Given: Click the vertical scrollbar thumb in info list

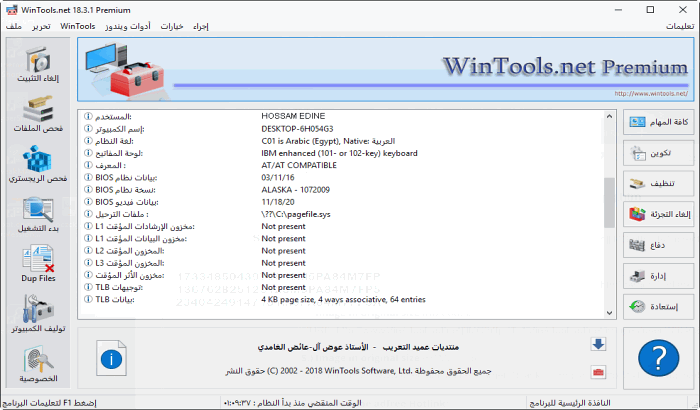Looking at the screenshot, I should [609, 202].
